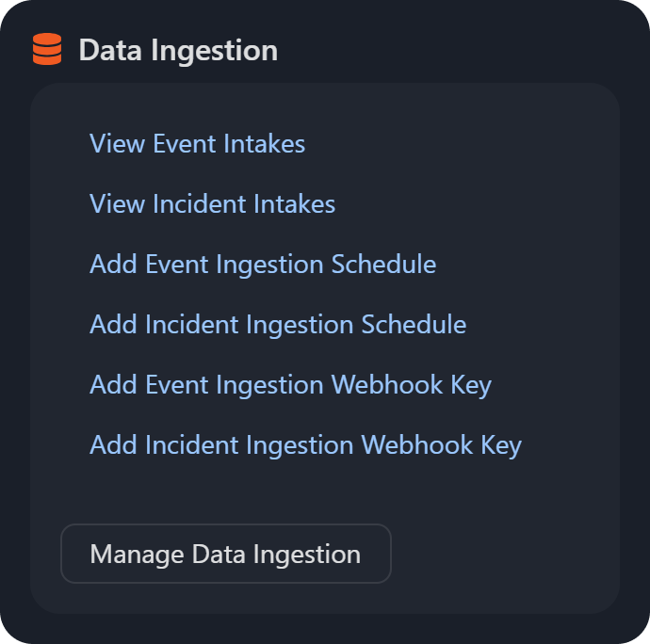This screenshot has width=650, height=644.
Task: Choose Add Incident Ingestion Webhook Key
Action: coord(305,445)
